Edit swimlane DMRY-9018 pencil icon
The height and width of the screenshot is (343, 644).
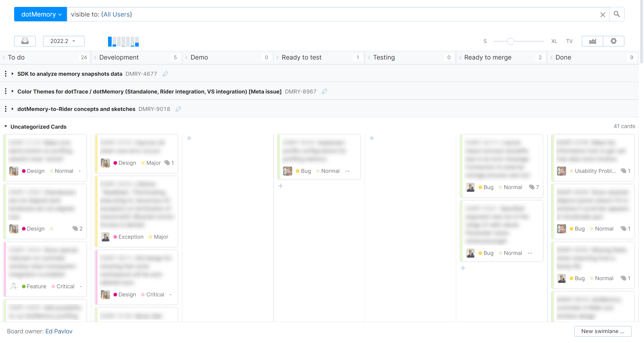pyautogui.click(x=178, y=109)
